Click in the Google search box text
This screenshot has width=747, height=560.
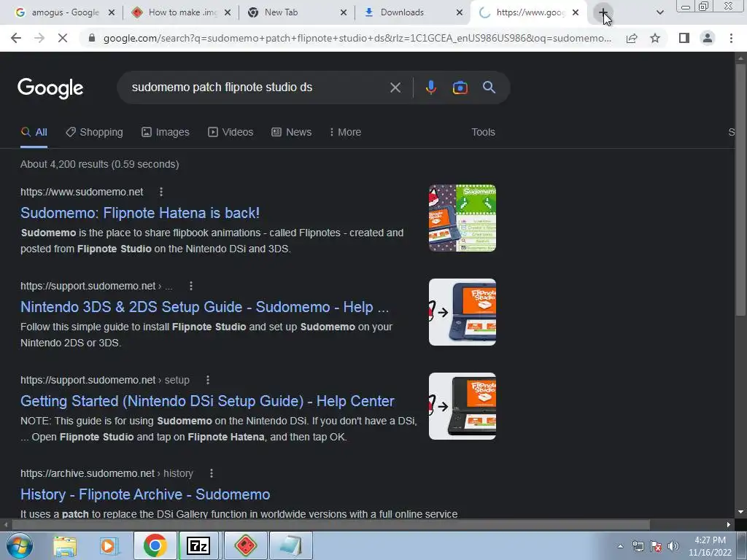click(x=222, y=87)
